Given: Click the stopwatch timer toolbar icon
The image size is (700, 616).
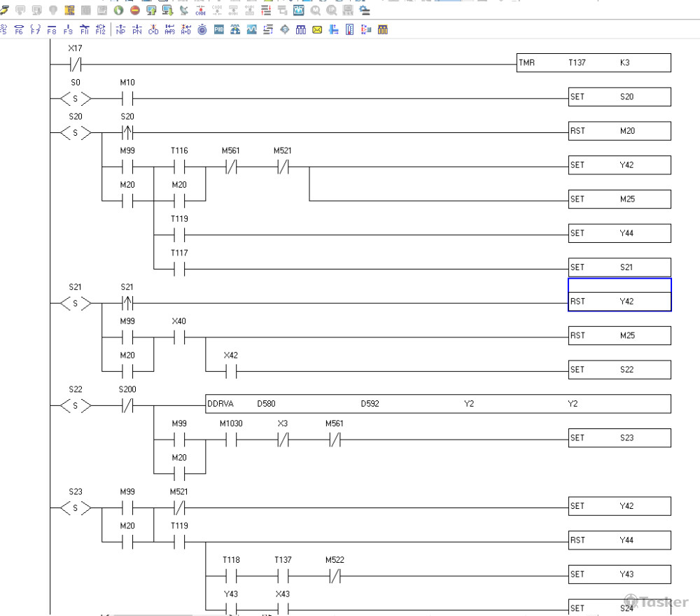Looking at the screenshot, I should (x=202, y=30).
